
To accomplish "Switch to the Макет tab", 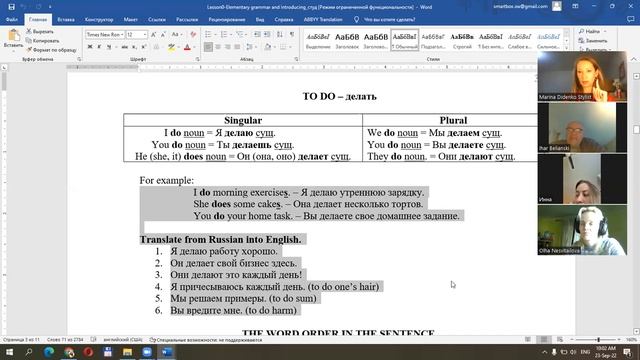I will (131, 19).
